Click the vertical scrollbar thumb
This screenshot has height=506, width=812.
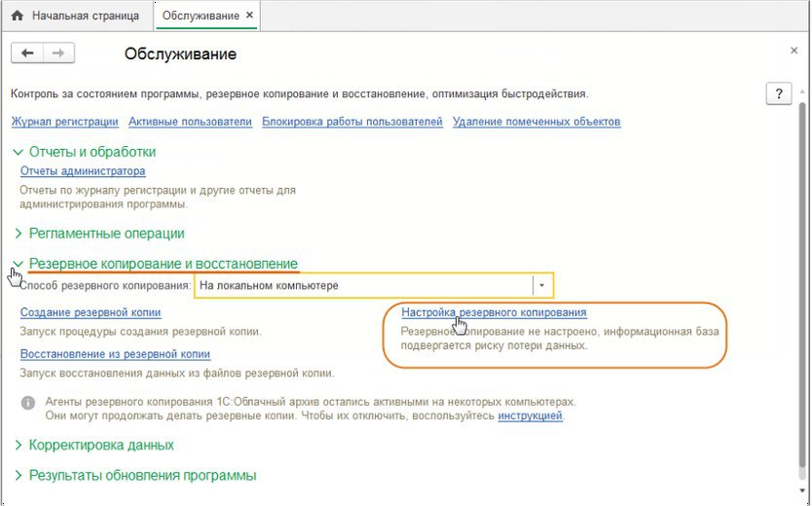pos(802,284)
